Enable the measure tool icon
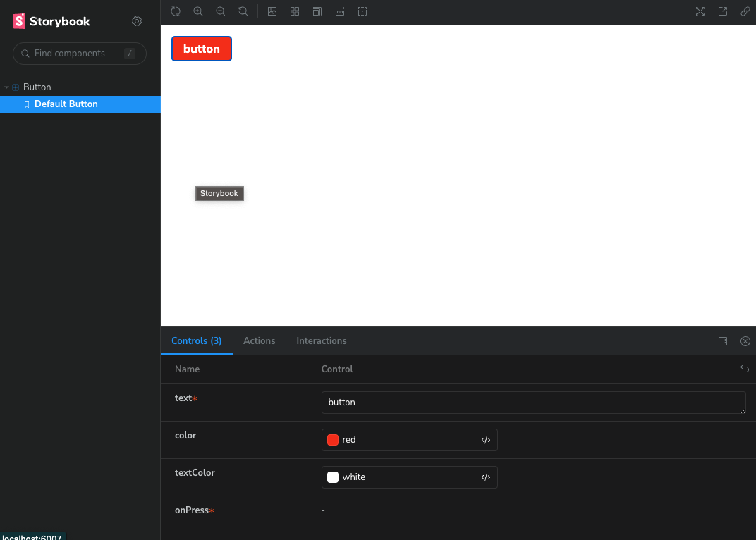756x540 pixels. pos(340,11)
